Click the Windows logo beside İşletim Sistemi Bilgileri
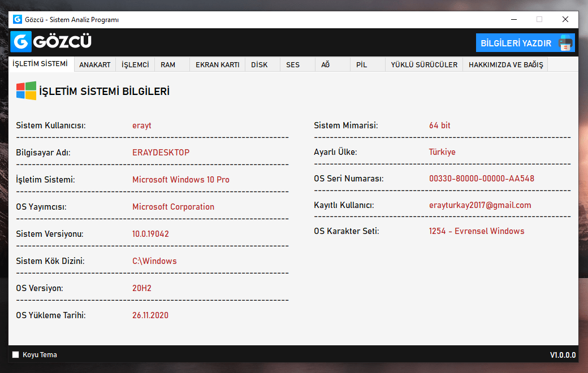Screen dimensions: 588x373 [x=26, y=91]
